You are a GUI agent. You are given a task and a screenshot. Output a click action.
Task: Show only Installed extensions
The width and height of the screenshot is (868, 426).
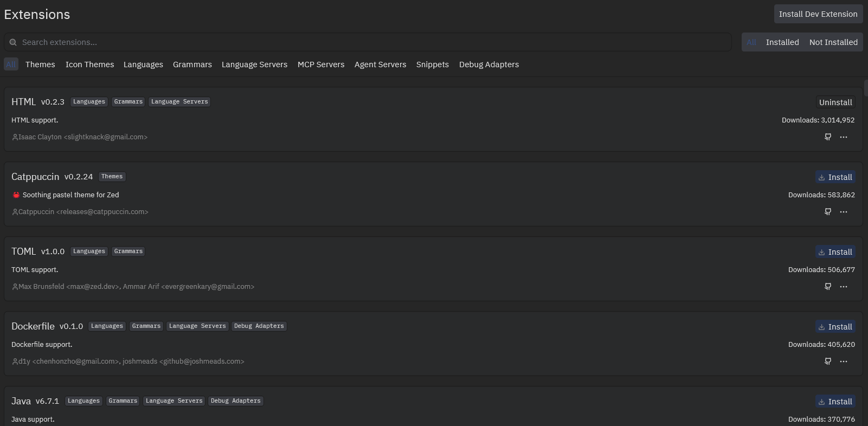(782, 42)
